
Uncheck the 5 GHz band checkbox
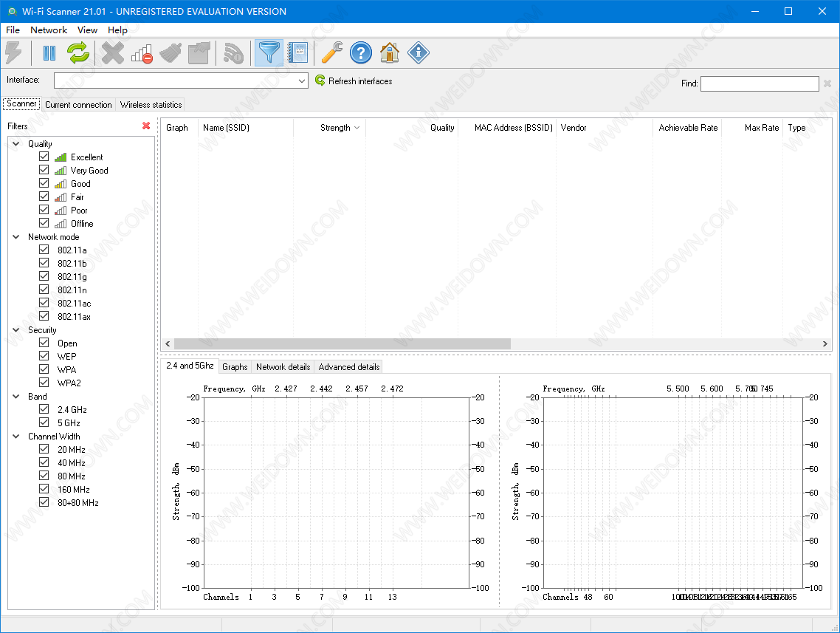(x=44, y=422)
